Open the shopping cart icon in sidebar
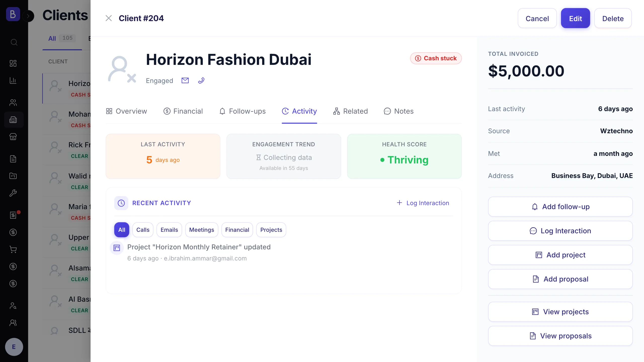Image resolution: width=644 pixels, height=362 pixels. click(13, 249)
